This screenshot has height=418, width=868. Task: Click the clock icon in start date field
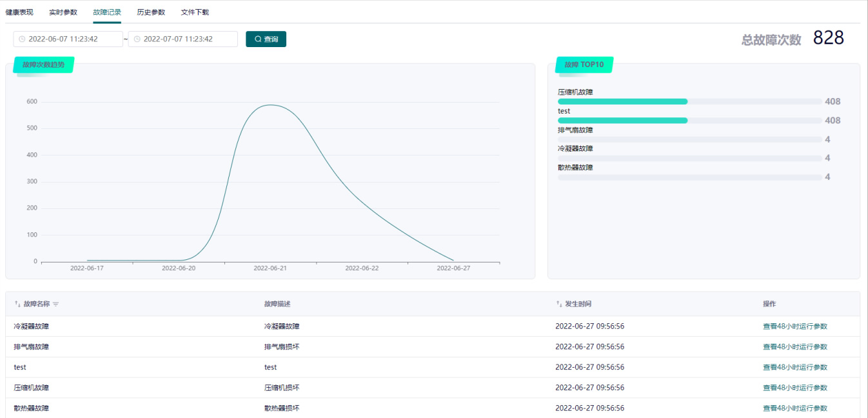(x=22, y=39)
